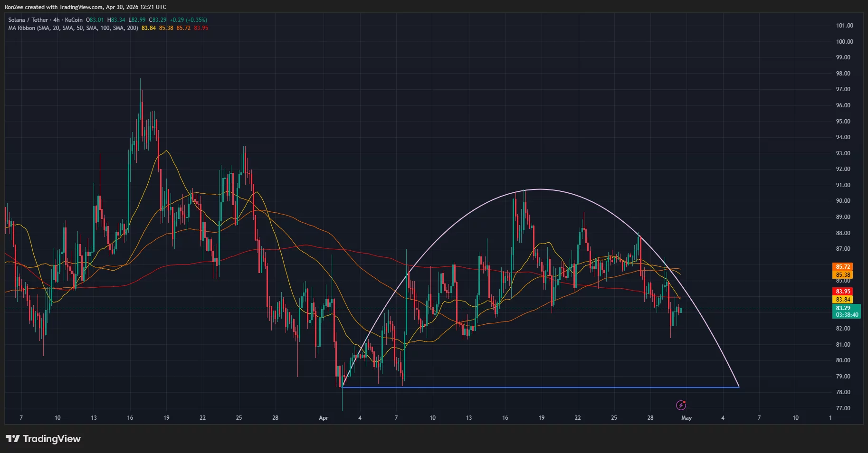Image resolution: width=868 pixels, height=453 pixels.
Task: Open the 4h timeframe selector
Action: point(56,19)
